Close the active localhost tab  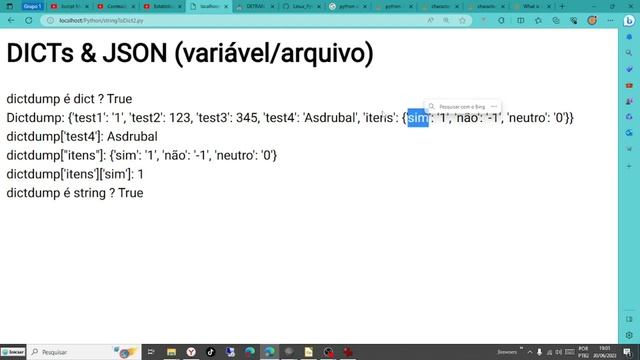(226, 7)
